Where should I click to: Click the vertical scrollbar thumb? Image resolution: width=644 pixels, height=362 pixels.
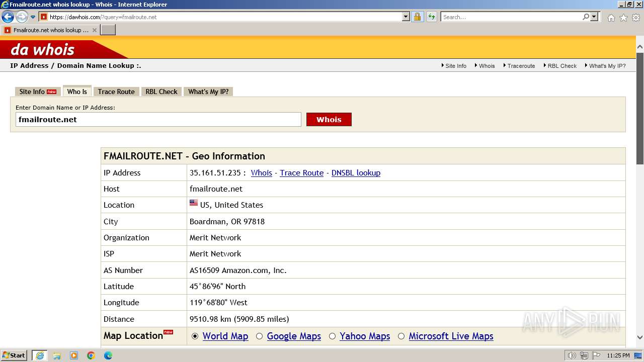tap(639, 108)
